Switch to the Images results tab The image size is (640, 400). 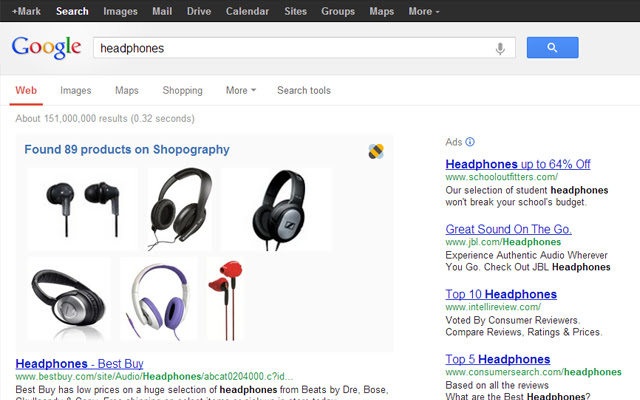pyautogui.click(x=76, y=90)
